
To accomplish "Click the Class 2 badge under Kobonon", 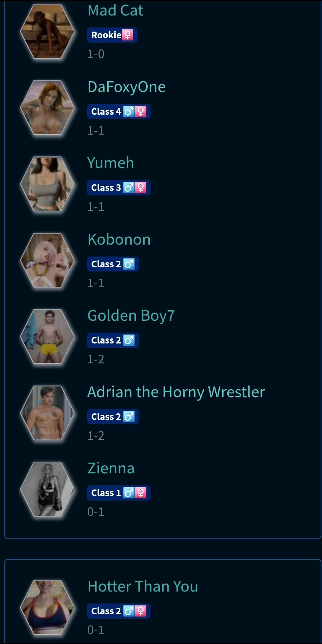I will click(113, 264).
